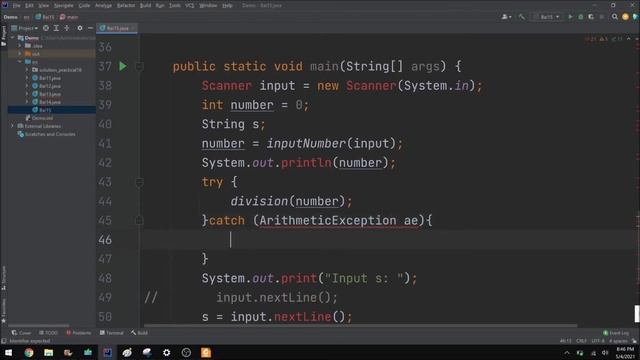This screenshot has width=640, height=360.
Task: Expand the out folder
Action: (20, 53)
